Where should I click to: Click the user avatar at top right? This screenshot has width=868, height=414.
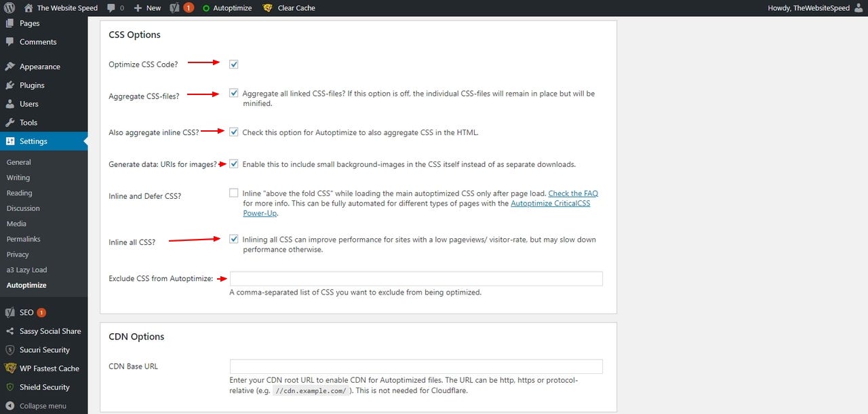pyautogui.click(x=857, y=8)
